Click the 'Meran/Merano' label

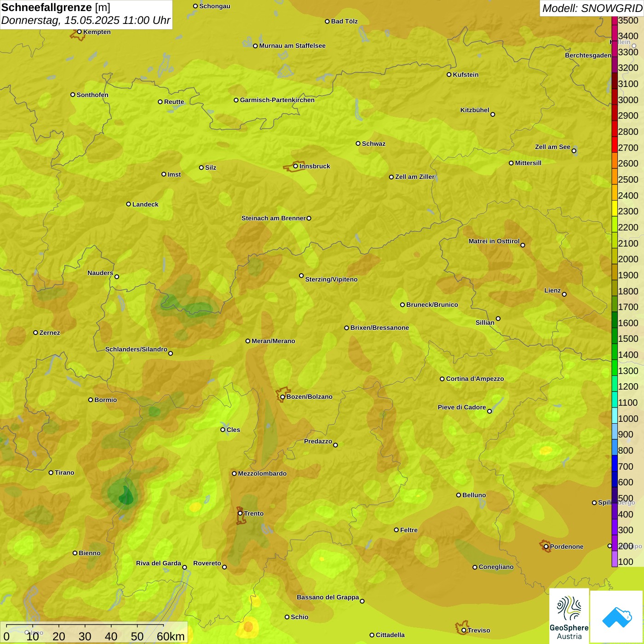(273, 341)
